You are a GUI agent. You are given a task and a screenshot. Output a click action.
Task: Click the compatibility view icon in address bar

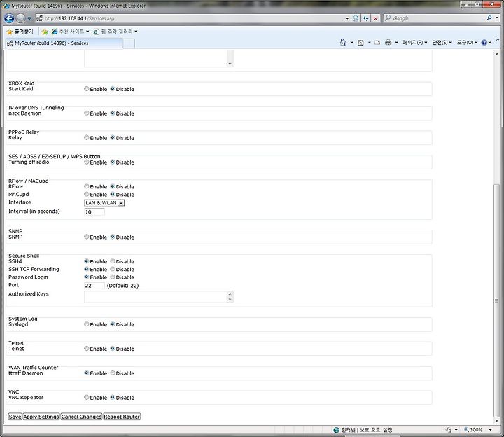tap(356, 18)
